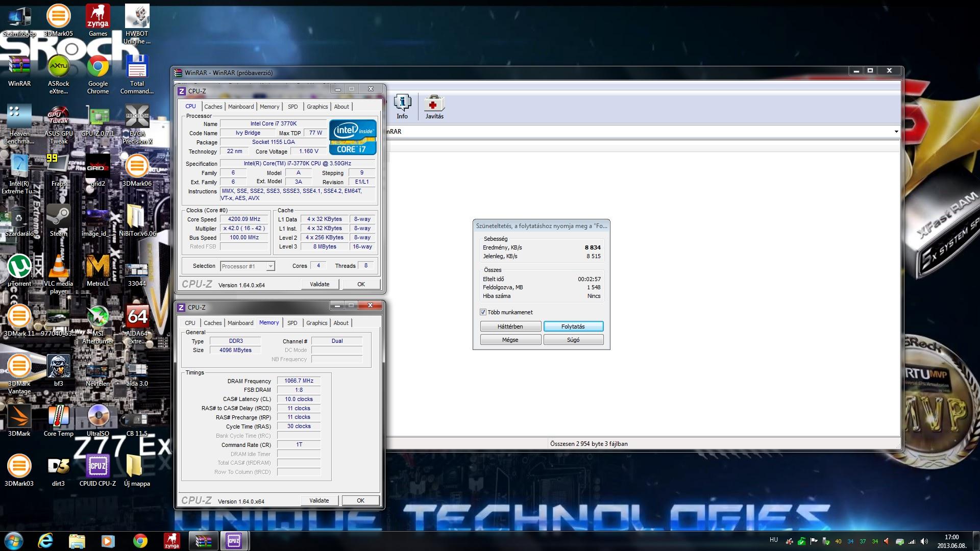This screenshot has height=551, width=980.
Task: Click 'Összesen 2 954 byte 3 fájlban' status text
Action: 589,444
